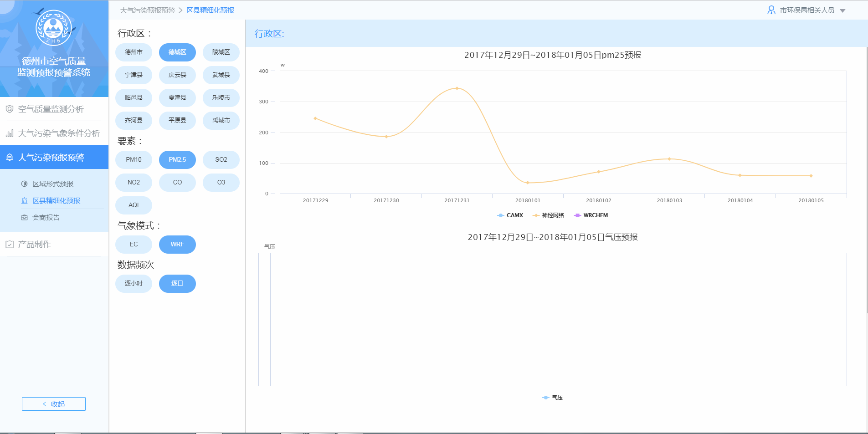Viewport: 868px width, 434px height.
Task: Click the bar chart icon beside 大气污染气象条件分析
Action: tap(10, 133)
